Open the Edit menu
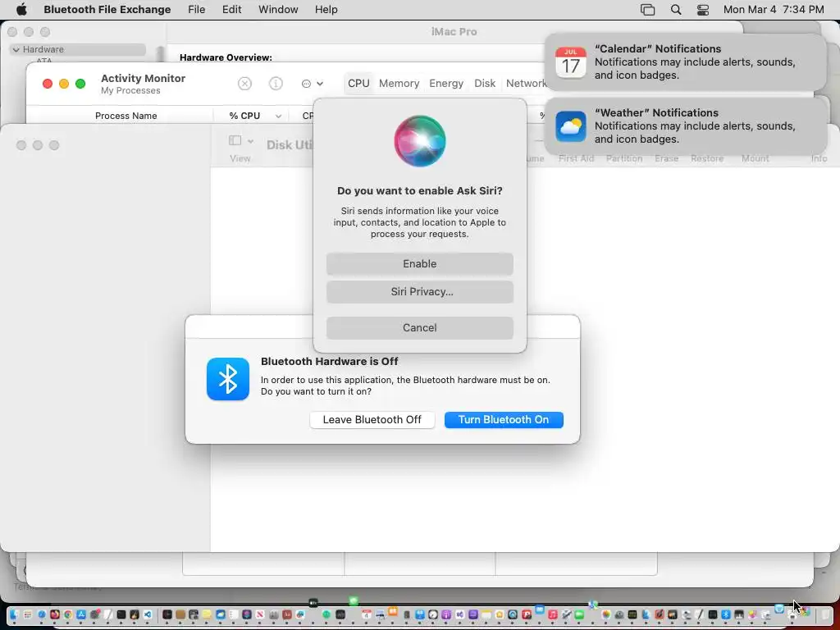The image size is (840, 630). (231, 10)
